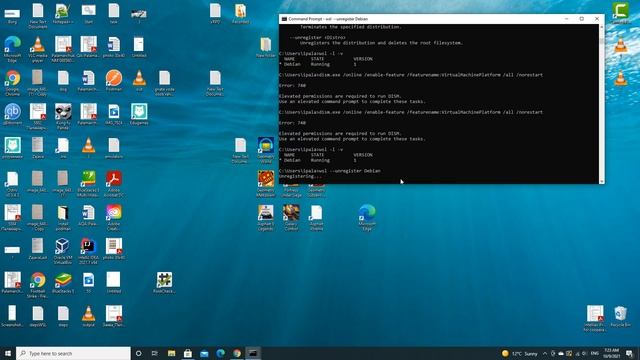Click the Command Prompt title bar icon

[284, 19]
